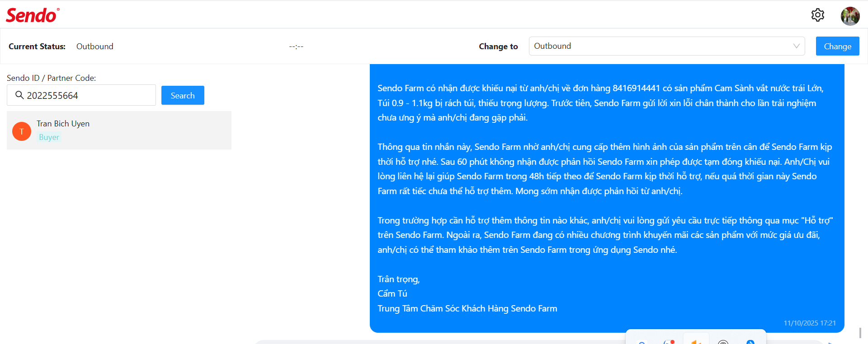Image resolution: width=868 pixels, height=344 pixels.
Task: Click the orange T contact avatar
Action: tap(22, 131)
